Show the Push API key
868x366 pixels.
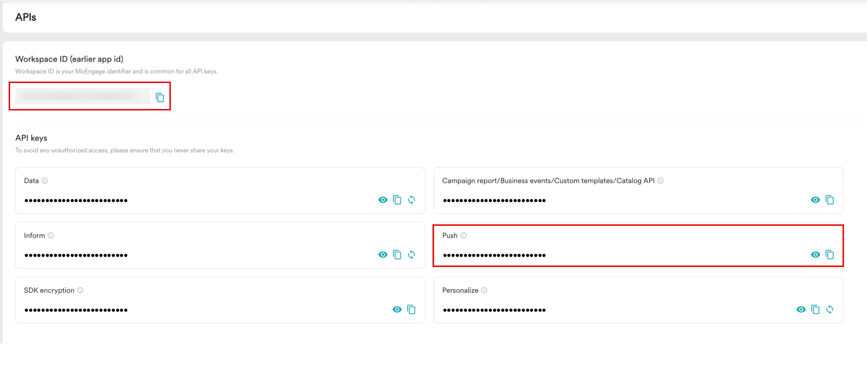point(815,255)
